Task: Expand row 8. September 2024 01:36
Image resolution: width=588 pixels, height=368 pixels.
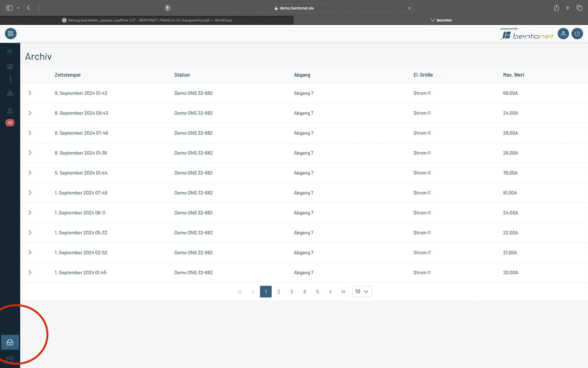Action: 30,153
